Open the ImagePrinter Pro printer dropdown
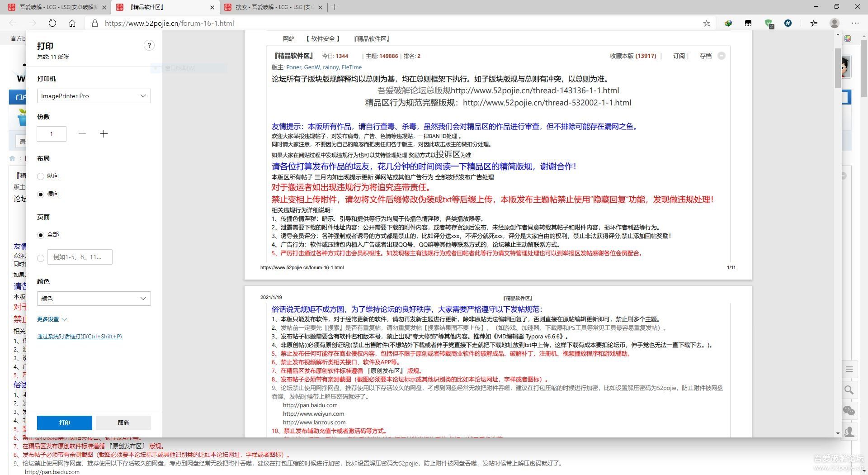This screenshot has width=868, height=475. pos(94,96)
